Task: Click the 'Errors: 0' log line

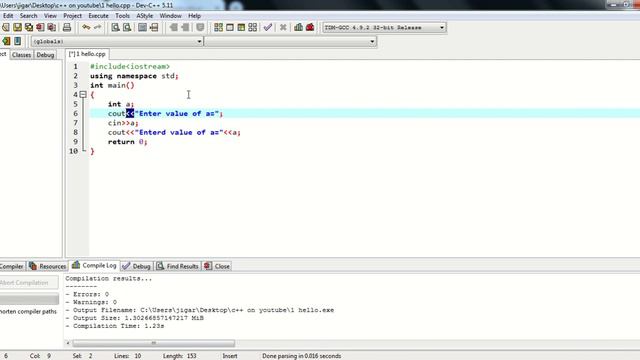Action: (87, 294)
